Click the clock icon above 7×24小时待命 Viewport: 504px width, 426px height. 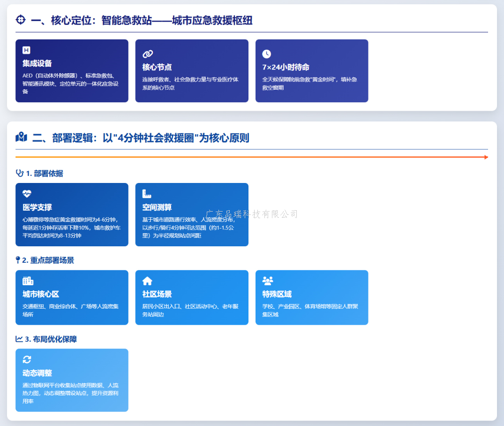point(266,54)
